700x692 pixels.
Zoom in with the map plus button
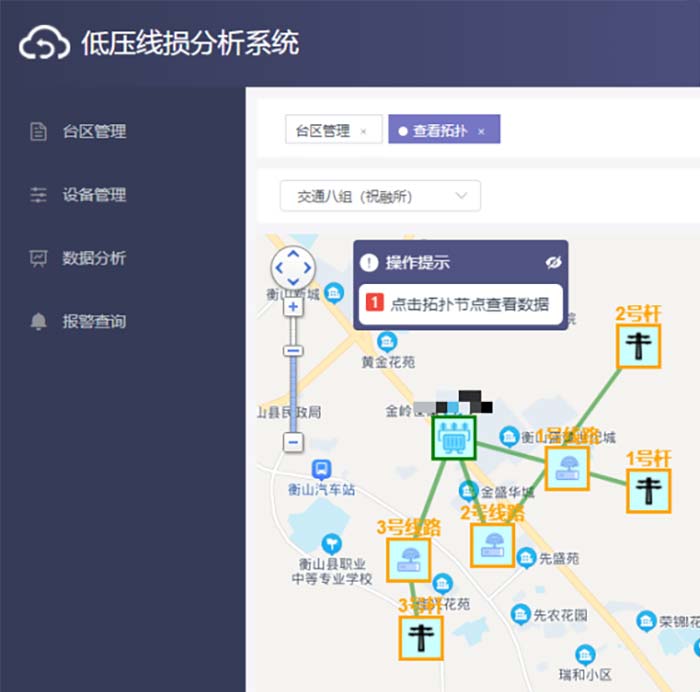pos(293,307)
